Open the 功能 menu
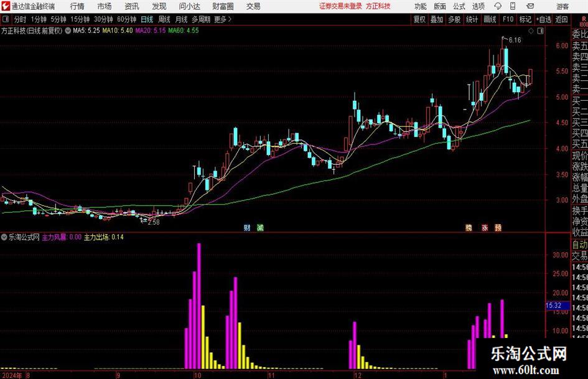 [x=421, y=6]
